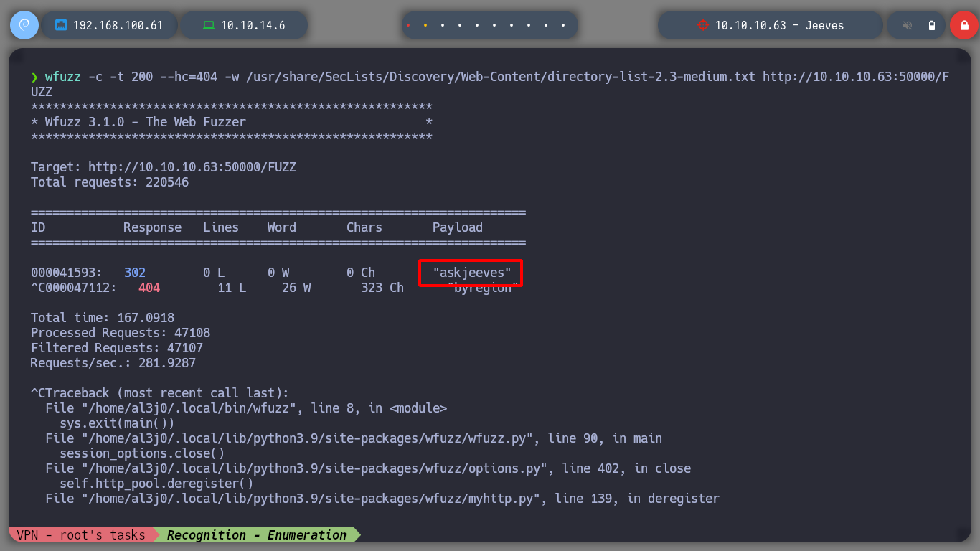This screenshot has width=980, height=551.
Task: Click "Filtered Requests: 47107" line
Action: point(117,348)
